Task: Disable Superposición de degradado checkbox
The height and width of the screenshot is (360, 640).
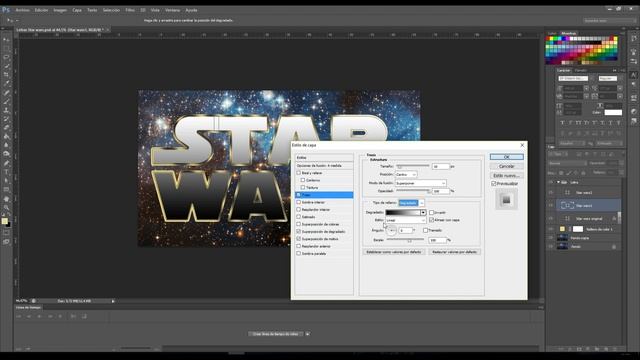Action: point(299,231)
